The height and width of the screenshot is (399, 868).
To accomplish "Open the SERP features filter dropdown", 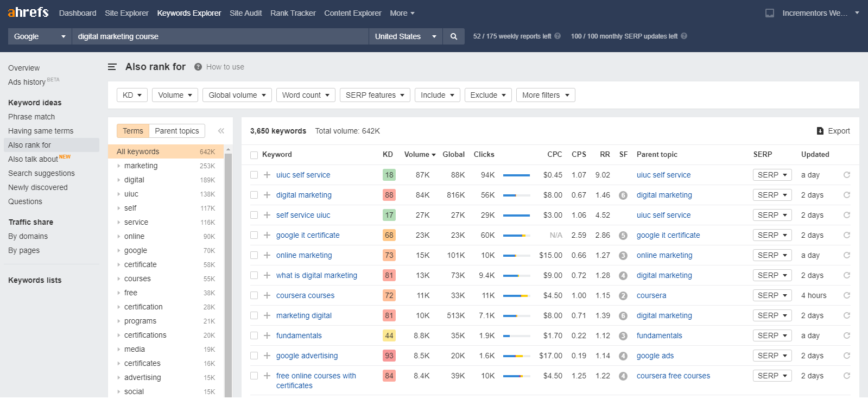I will pyautogui.click(x=375, y=95).
